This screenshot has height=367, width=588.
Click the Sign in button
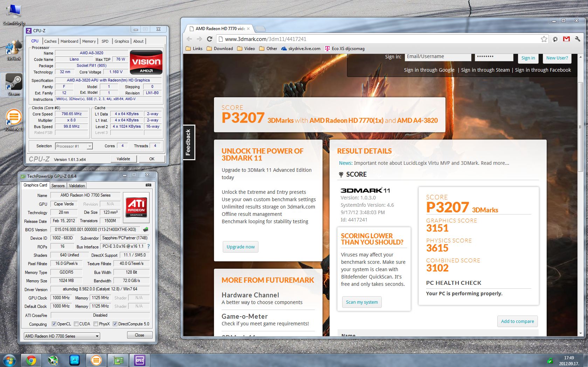click(528, 58)
